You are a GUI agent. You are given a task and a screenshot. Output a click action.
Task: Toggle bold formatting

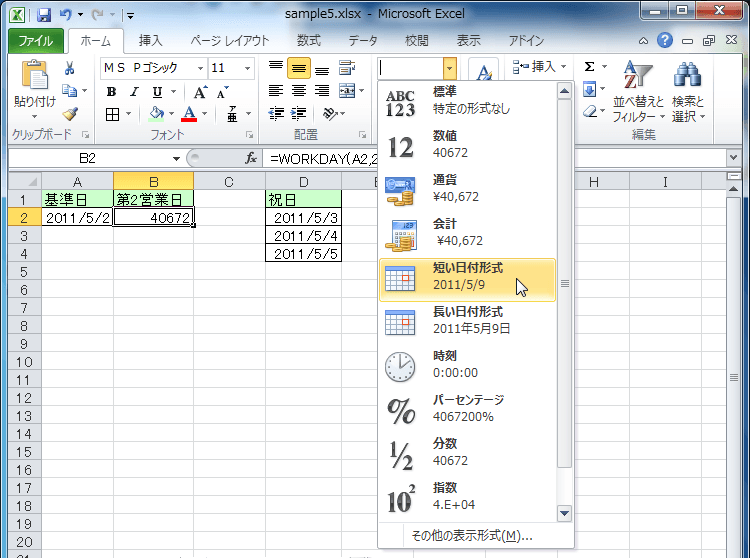pyautogui.click(x=111, y=91)
